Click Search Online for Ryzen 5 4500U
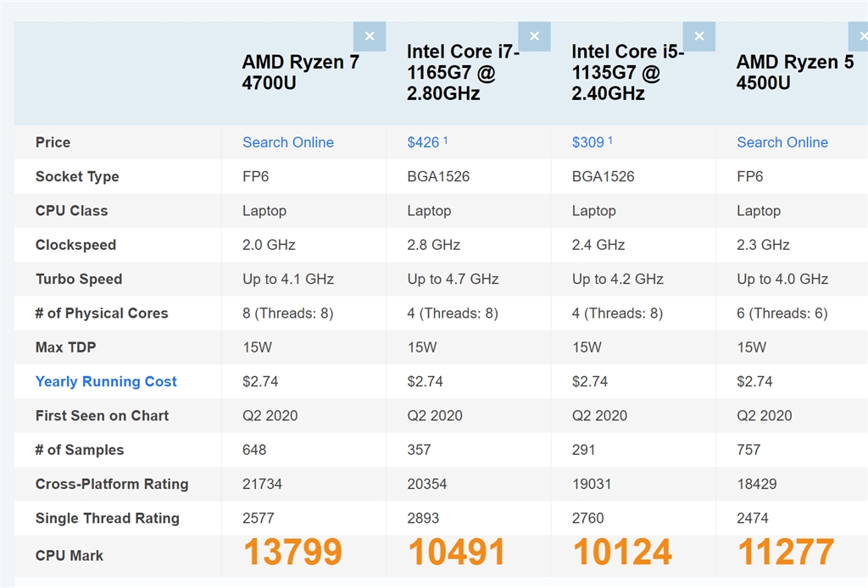 click(782, 142)
